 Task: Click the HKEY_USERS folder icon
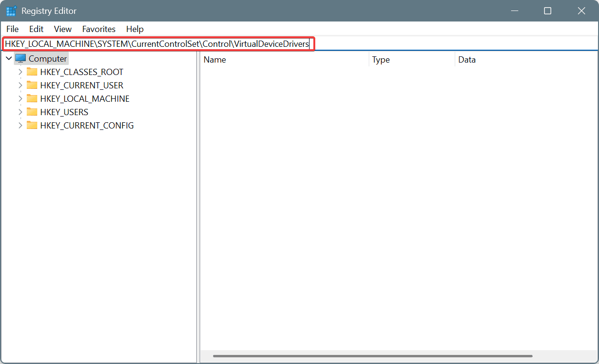tap(32, 112)
